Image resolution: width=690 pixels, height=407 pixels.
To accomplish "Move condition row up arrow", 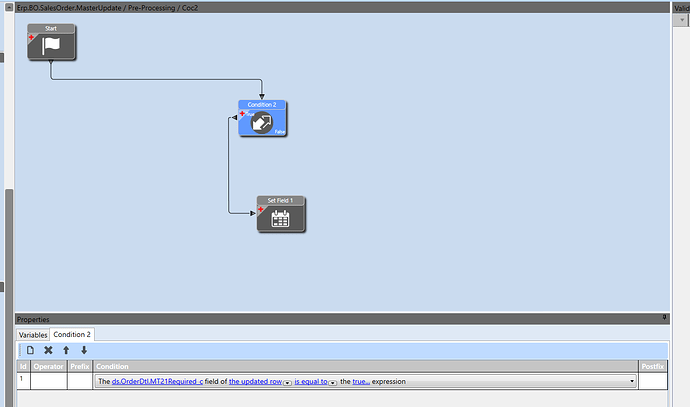I will click(x=66, y=350).
